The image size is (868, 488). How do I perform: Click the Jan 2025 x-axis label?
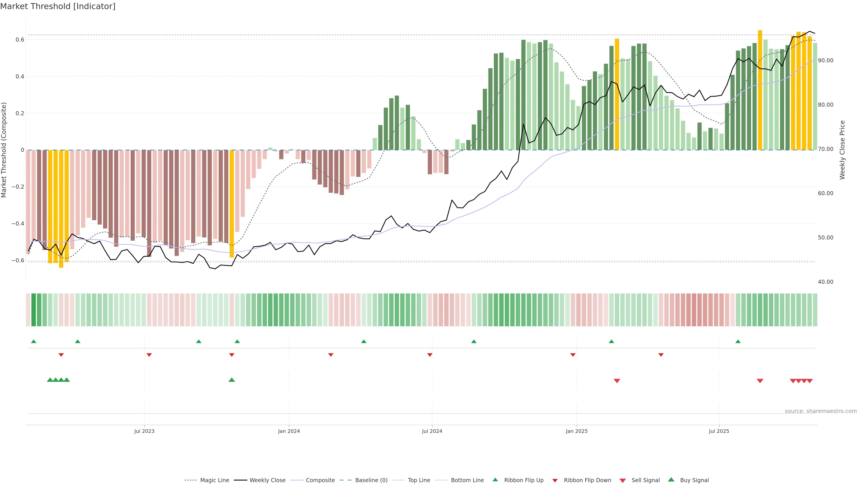[577, 431]
